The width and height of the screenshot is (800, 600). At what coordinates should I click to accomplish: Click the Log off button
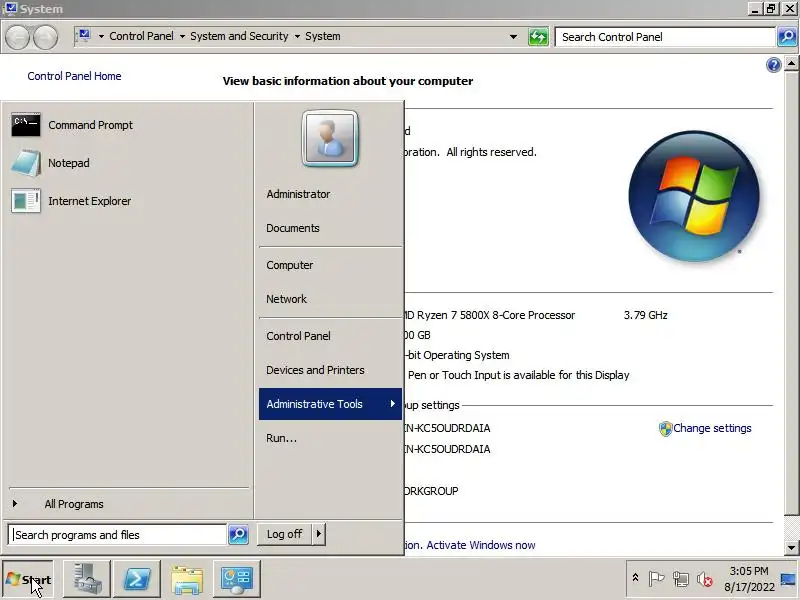click(284, 534)
